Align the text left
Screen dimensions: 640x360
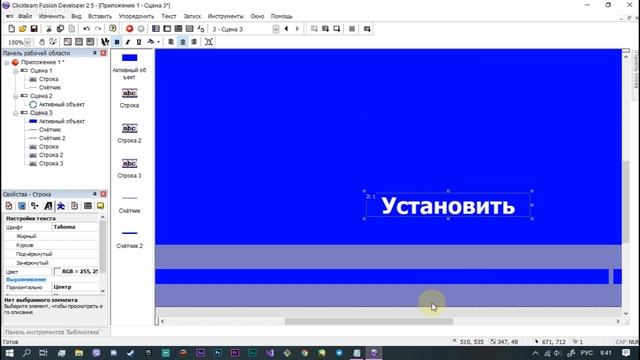pos(171,42)
